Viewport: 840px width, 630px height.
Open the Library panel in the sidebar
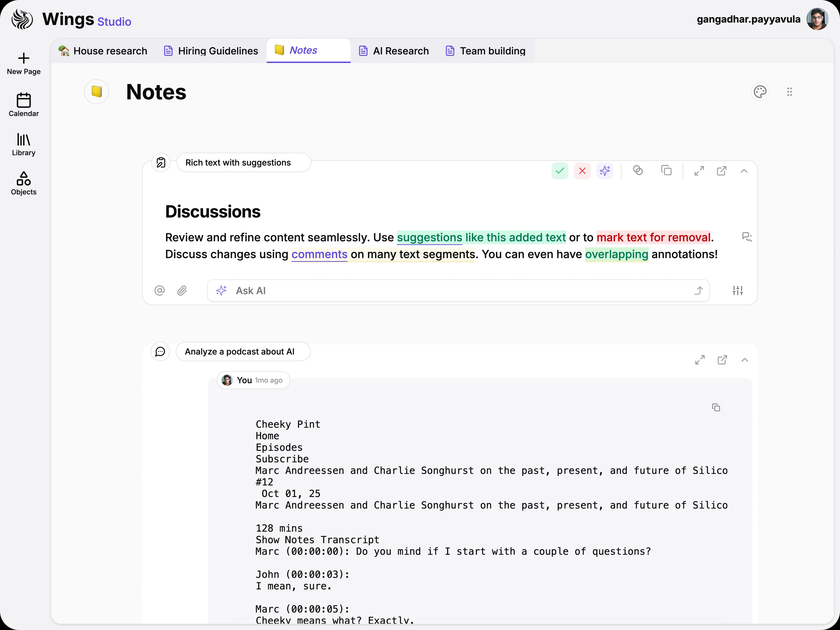(23, 145)
